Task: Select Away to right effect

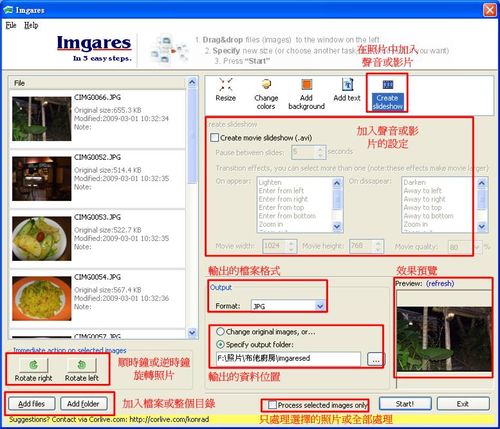Action: pyautogui.click(x=425, y=199)
